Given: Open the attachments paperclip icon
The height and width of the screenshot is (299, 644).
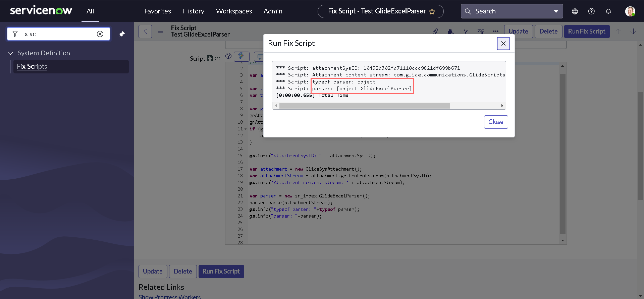Looking at the screenshot, I should (435, 31).
